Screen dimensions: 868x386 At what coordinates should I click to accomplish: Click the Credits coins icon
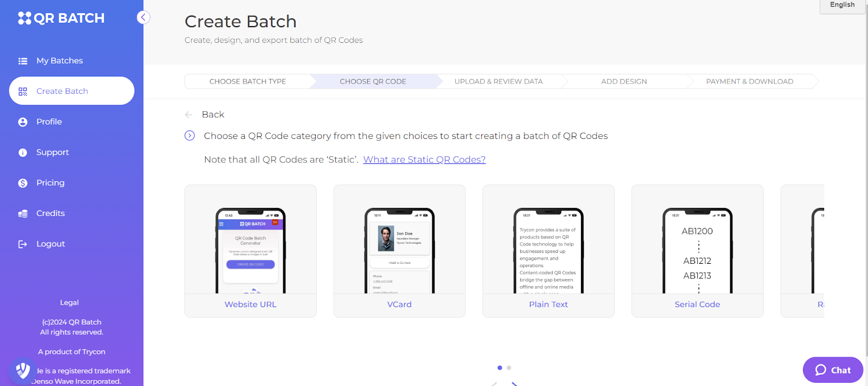click(x=23, y=214)
